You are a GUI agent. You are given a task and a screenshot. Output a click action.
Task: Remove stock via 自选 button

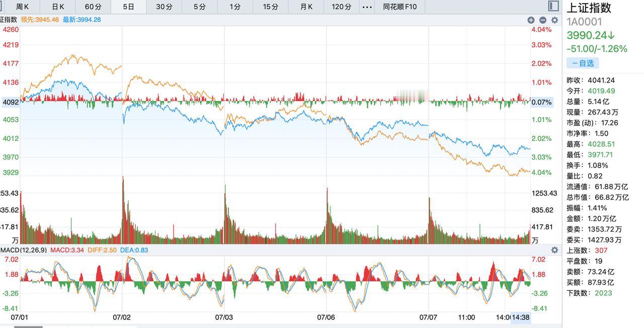(583, 63)
